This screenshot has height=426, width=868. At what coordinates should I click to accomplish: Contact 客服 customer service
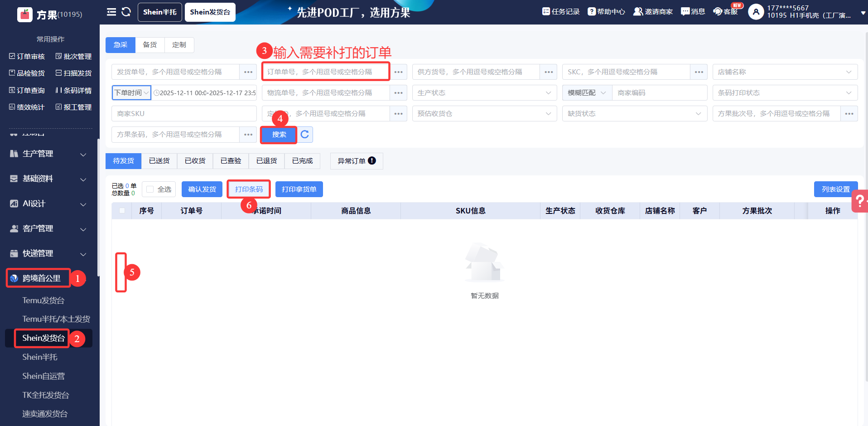tap(725, 12)
